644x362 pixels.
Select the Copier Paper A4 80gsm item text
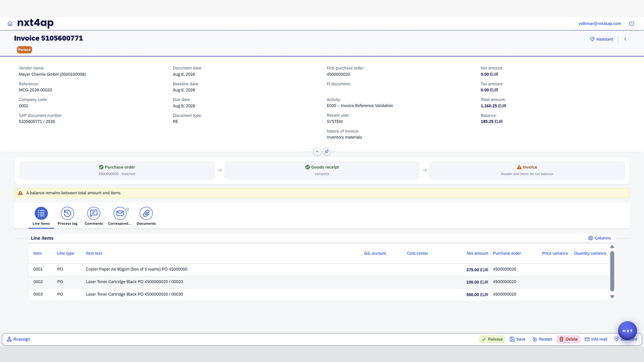pos(136,269)
